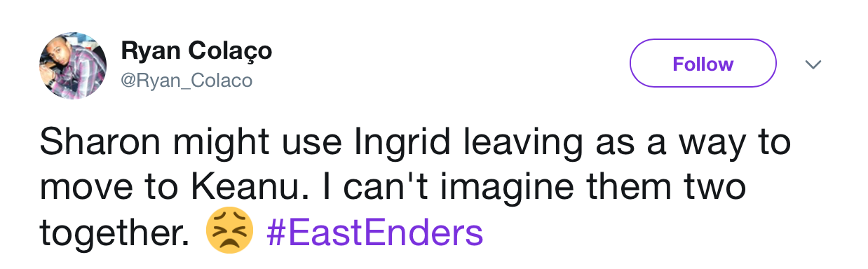868x269 pixels.
Task: View the circular avatar photo
Action: pyautogui.click(x=73, y=65)
